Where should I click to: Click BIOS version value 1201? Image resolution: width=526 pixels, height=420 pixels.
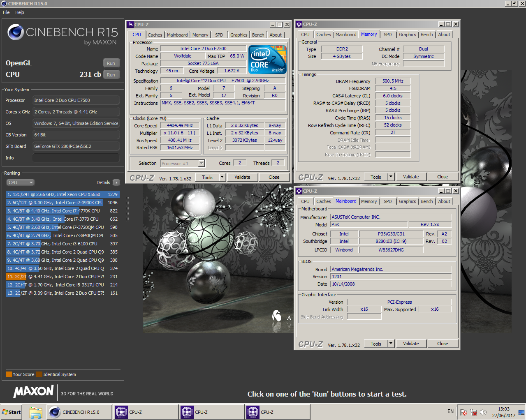coord(391,277)
